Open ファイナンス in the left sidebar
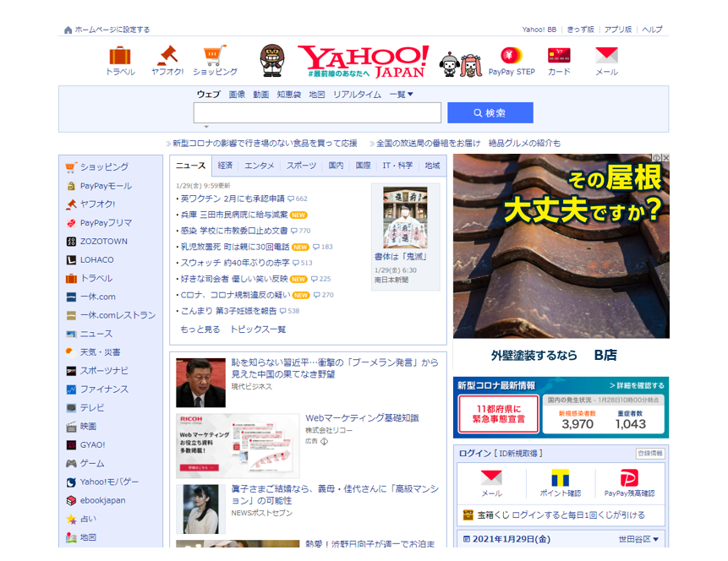Screen dimensions: 728x561 pyautogui.click(x=104, y=389)
